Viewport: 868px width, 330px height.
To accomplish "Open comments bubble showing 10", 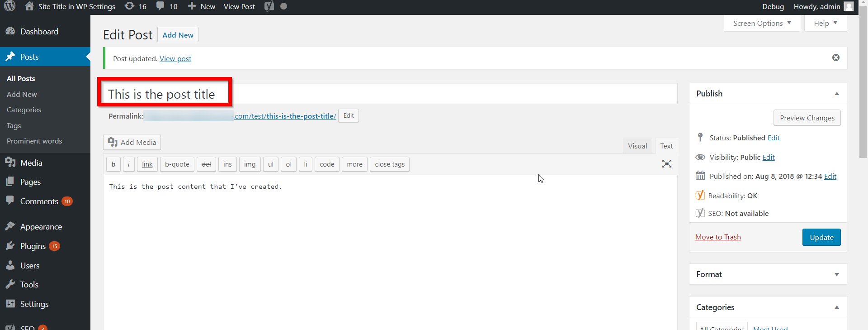I will point(167,6).
